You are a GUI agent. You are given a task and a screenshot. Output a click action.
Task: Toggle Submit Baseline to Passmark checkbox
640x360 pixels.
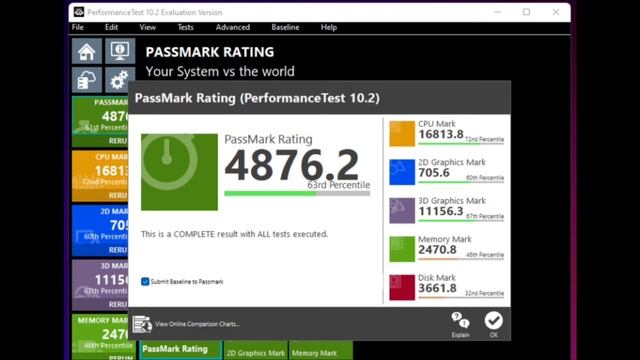145,282
